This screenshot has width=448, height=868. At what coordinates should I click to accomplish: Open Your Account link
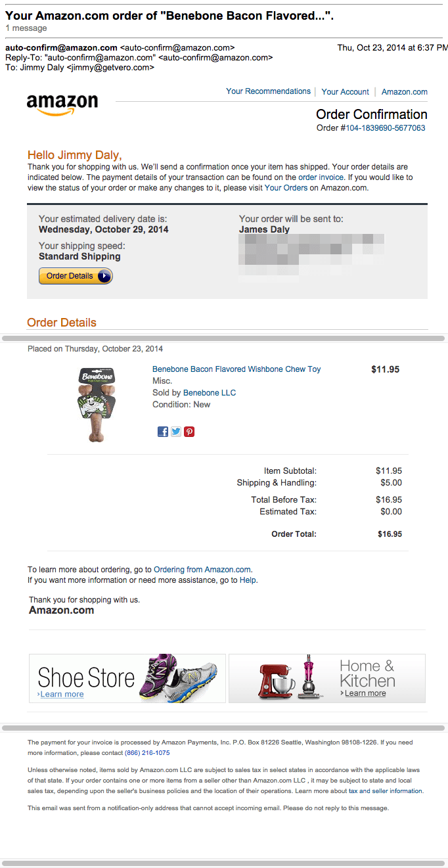tap(346, 92)
